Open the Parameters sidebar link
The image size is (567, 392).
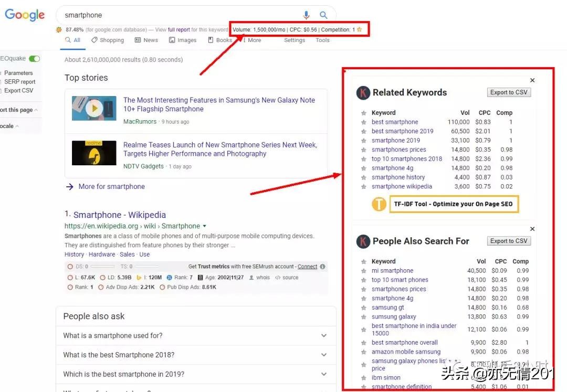(18, 73)
